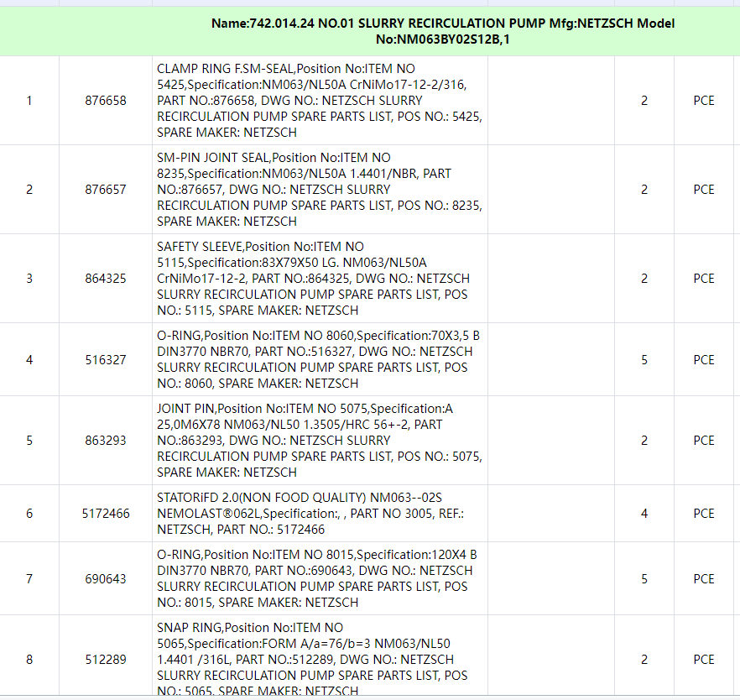Select part number 864325 cell

pos(106,279)
